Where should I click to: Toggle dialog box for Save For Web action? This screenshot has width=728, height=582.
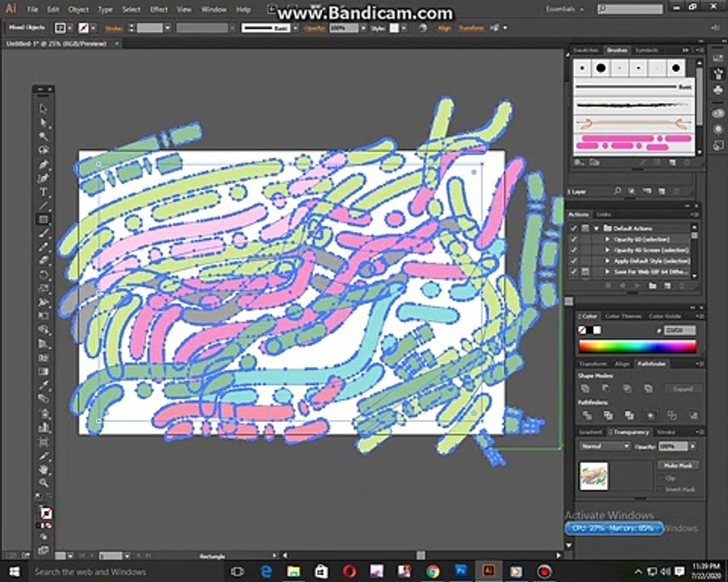[x=585, y=272]
